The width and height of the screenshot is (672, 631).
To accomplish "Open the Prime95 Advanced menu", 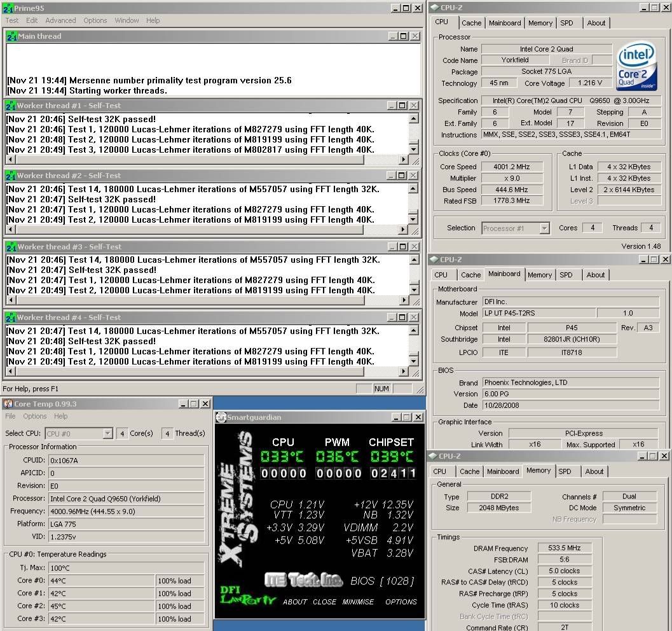I will pyautogui.click(x=60, y=20).
